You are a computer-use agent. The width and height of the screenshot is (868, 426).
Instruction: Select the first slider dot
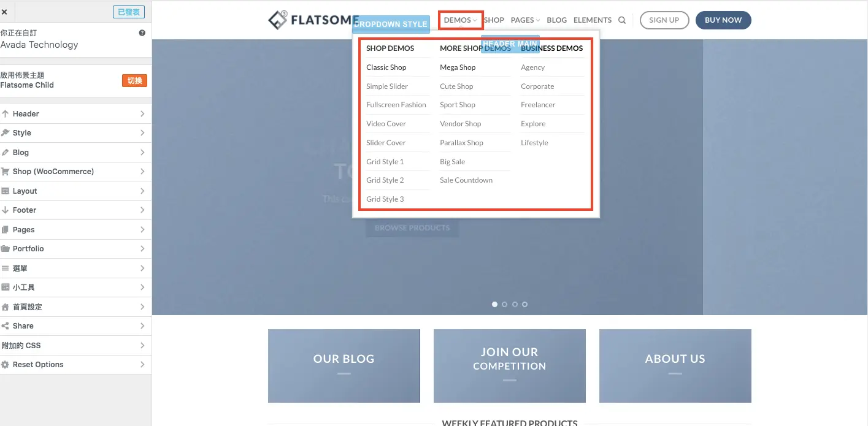[495, 304]
